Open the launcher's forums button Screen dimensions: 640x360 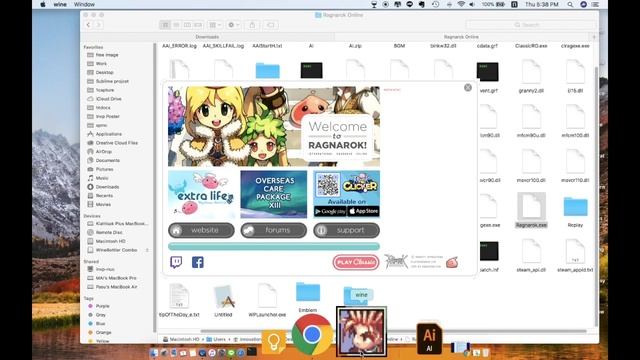pos(273,230)
